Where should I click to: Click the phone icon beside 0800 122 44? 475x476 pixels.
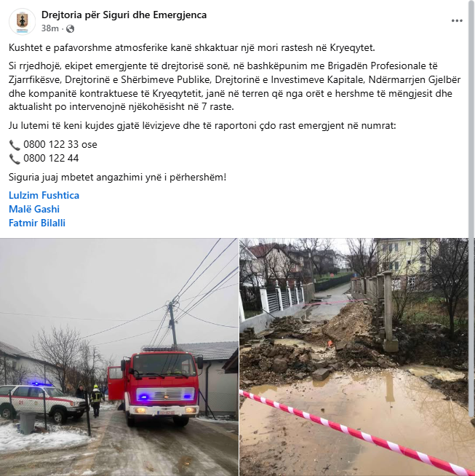click(x=15, y=159)
